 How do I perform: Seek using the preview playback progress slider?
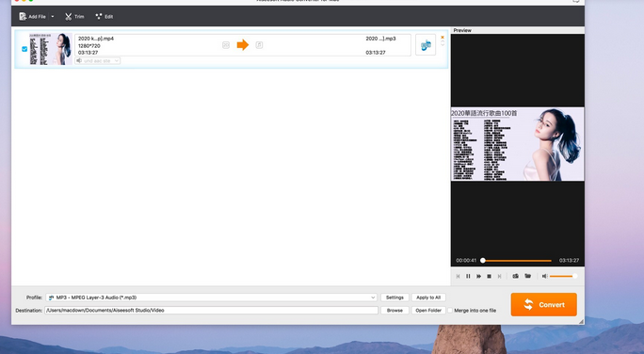[x=517, y=261]
